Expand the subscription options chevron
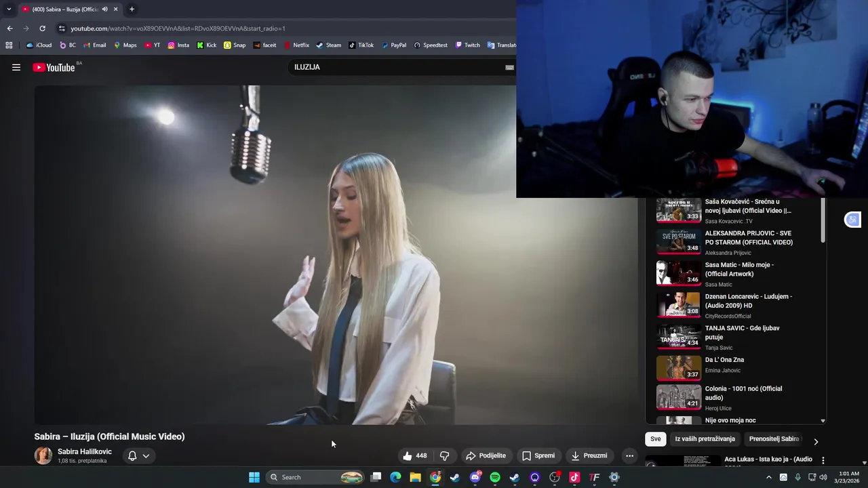Screen dimensions: 868x488 tap(146, 455)
